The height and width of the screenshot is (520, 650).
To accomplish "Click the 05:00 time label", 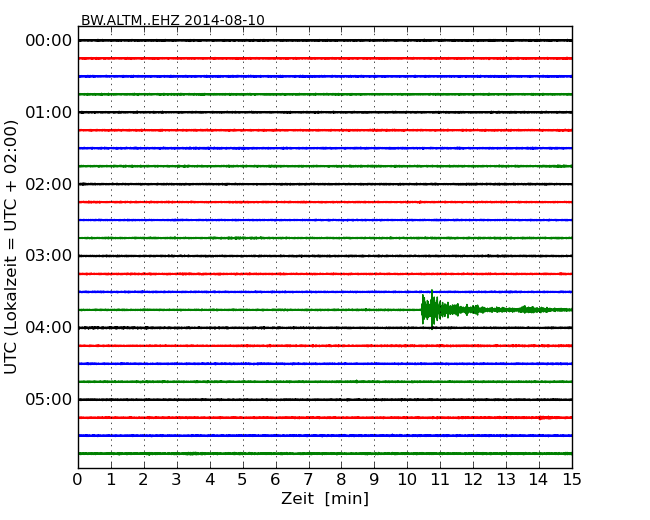I will pos(49,399).
